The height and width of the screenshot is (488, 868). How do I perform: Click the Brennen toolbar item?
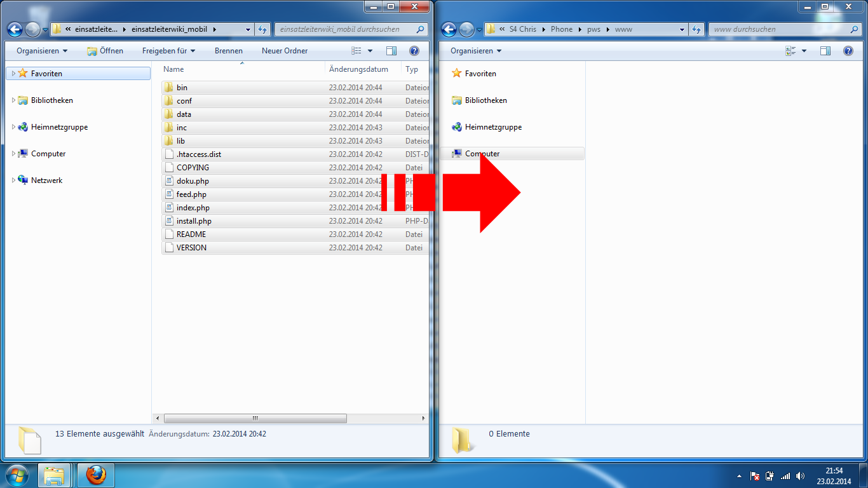coord(228,51)
